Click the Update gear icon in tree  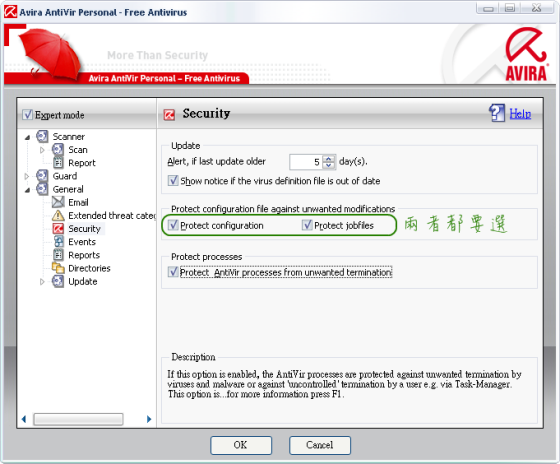click(x=58, y=281)
